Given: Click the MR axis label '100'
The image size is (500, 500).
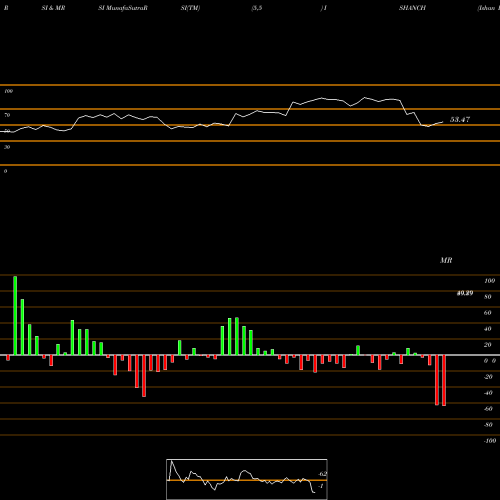Looking at the screenshot, I should [489, 281].
